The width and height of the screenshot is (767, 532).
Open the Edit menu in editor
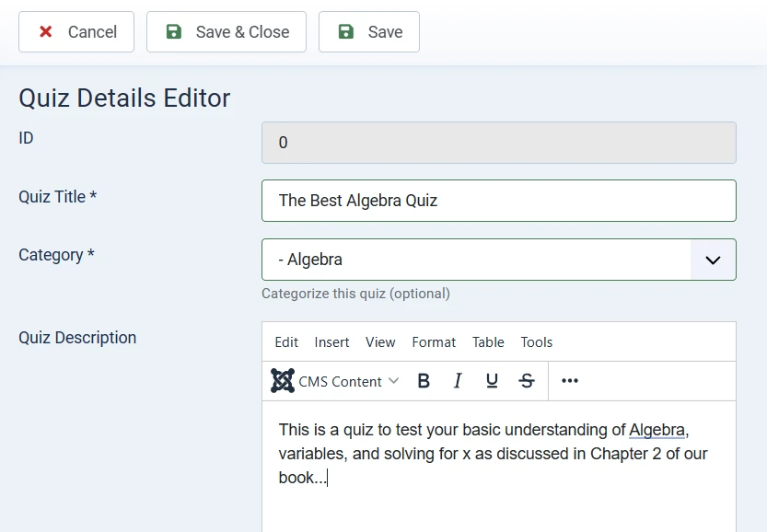(286, 342)
